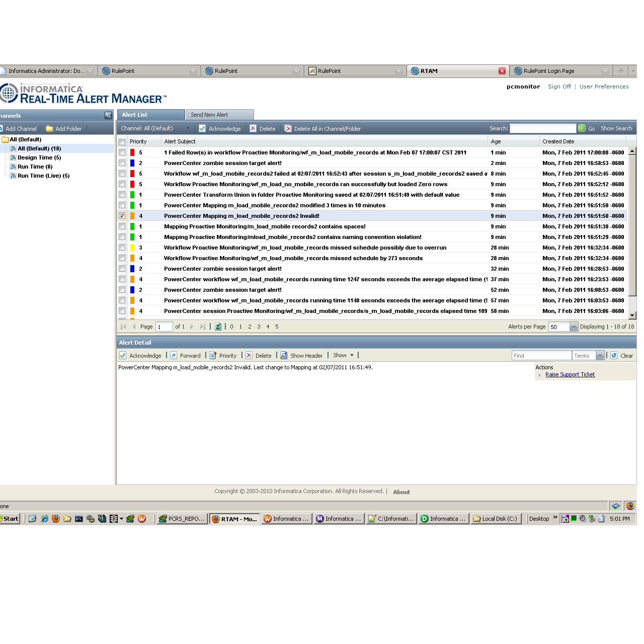The image size is (644, 644).
Task: Open the Alerts per Page dropdown
Action: pos(574,327)
